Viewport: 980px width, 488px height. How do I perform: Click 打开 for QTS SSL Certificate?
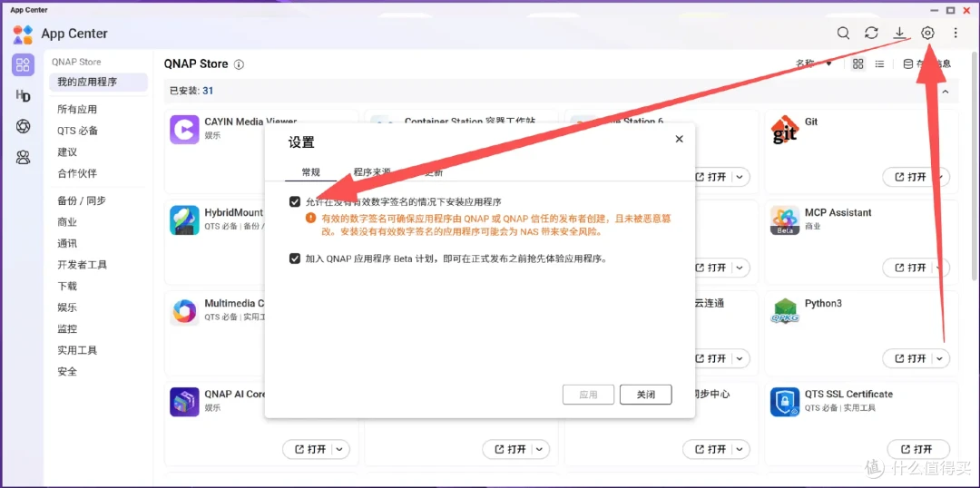pyautogui.click(x=916, y=449)
